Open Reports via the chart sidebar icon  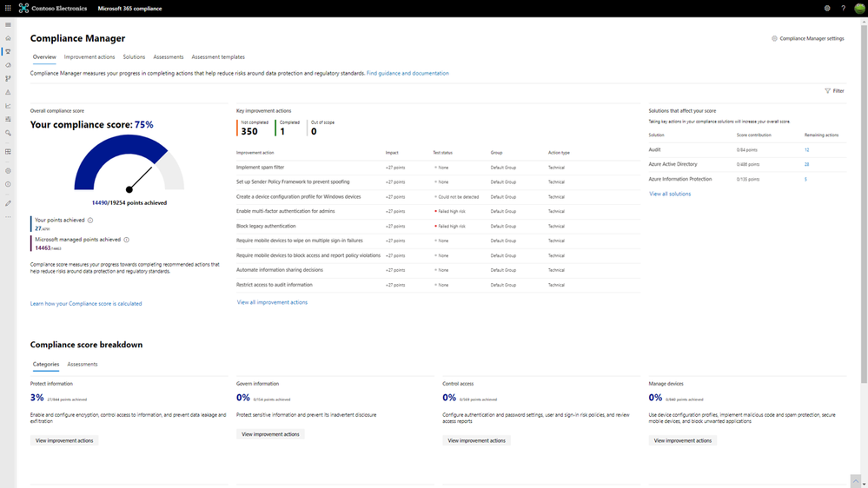(8, 106)
